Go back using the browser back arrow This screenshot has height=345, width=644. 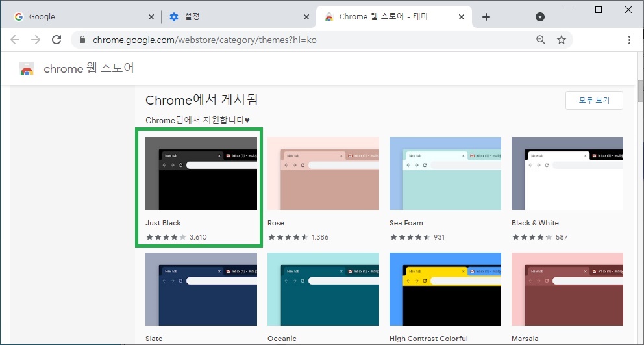point(15,40)
